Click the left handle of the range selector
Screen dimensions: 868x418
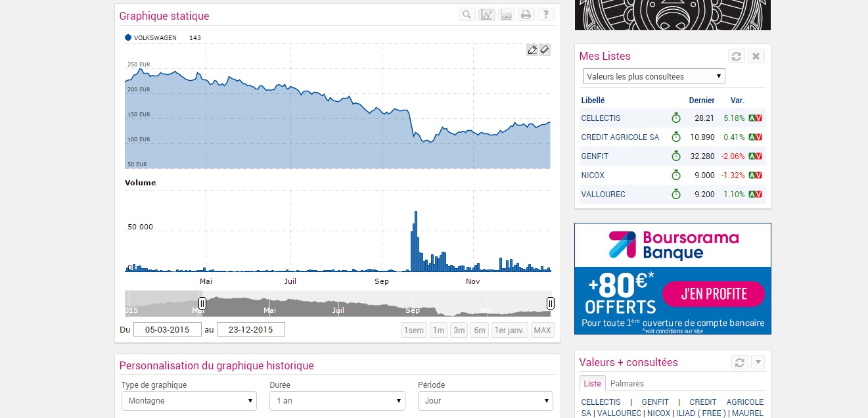point(202,303)
